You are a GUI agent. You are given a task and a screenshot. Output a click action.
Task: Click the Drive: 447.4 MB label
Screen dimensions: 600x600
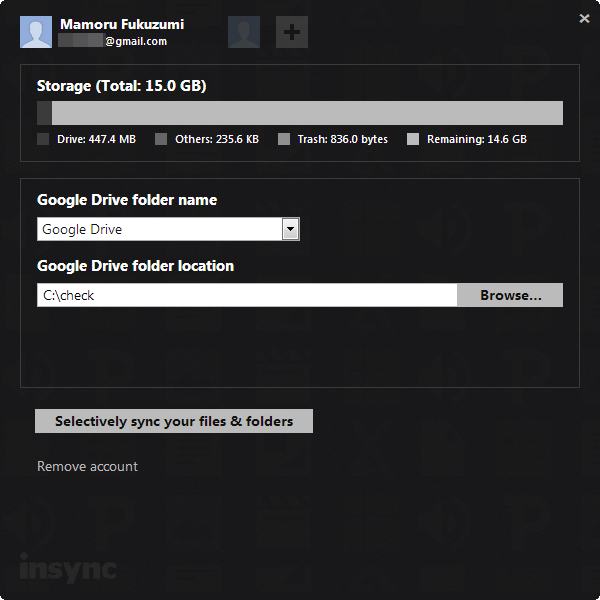tap(96, 139)
